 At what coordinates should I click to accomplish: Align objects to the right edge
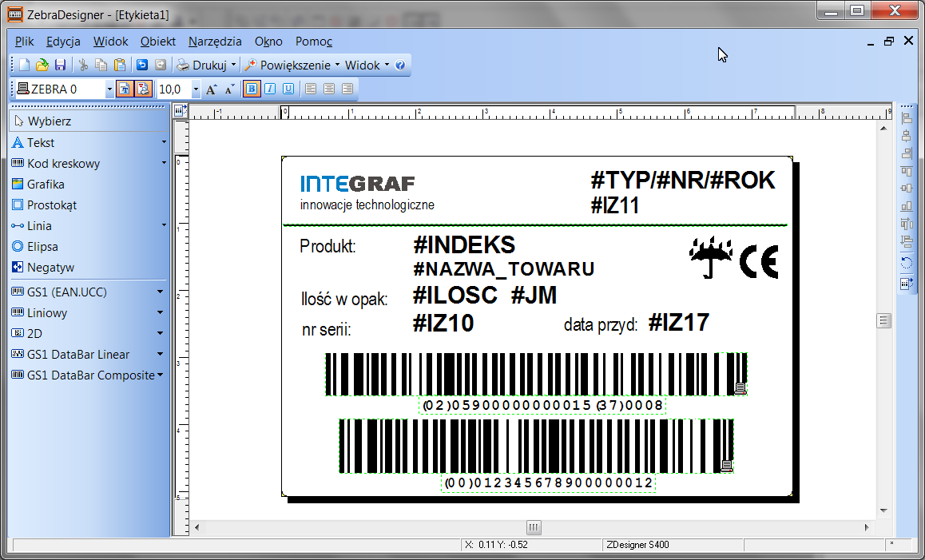907,153
